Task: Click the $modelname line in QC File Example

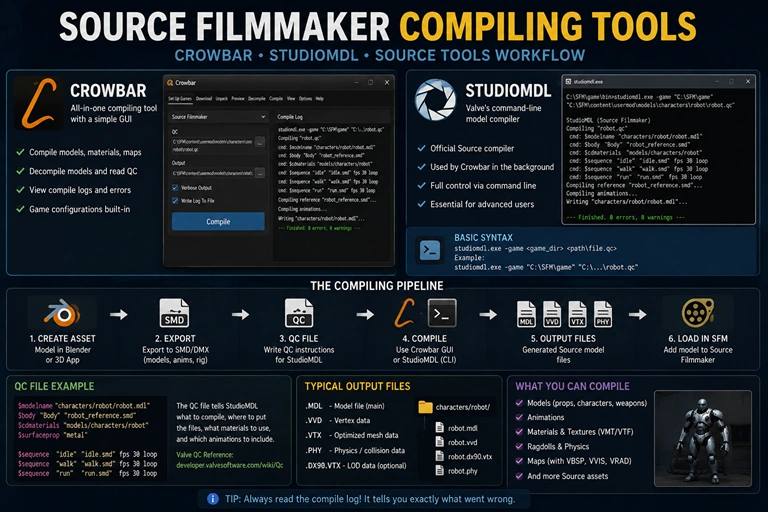Action: coord(84,406)
